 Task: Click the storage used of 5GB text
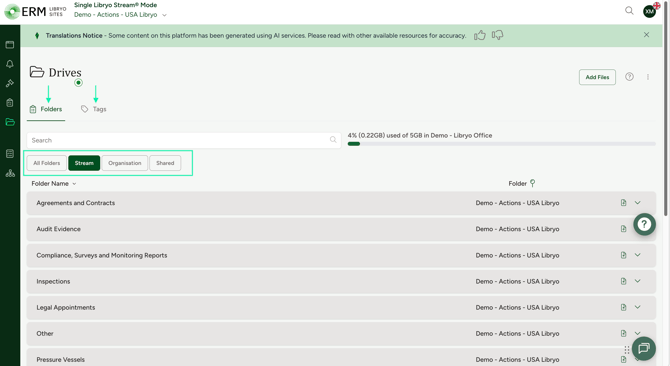pyautogui.click(x=420, y=135)
